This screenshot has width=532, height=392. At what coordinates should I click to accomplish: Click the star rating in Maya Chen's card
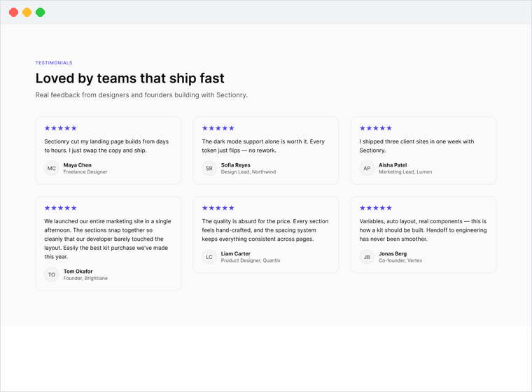60,128
